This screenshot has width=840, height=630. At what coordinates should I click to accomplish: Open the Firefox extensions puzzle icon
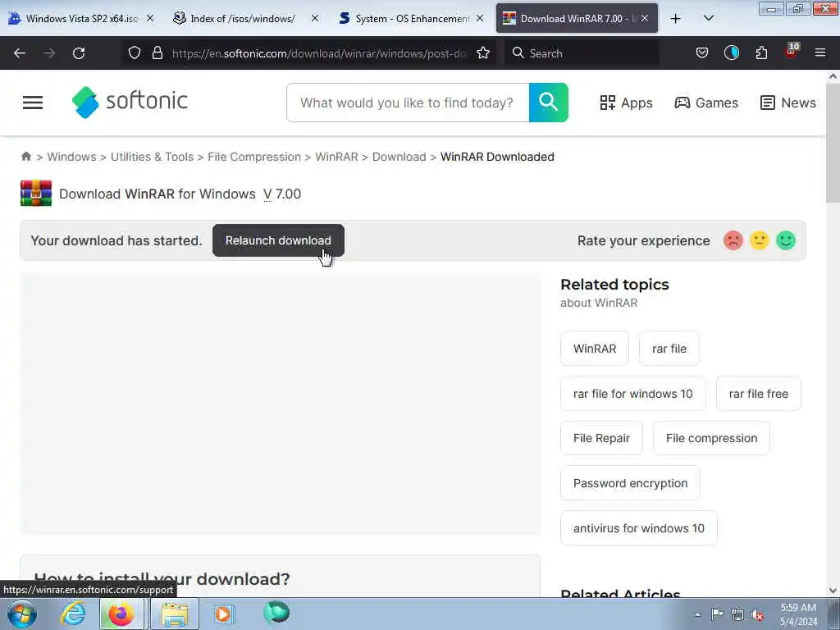[761, 52]
